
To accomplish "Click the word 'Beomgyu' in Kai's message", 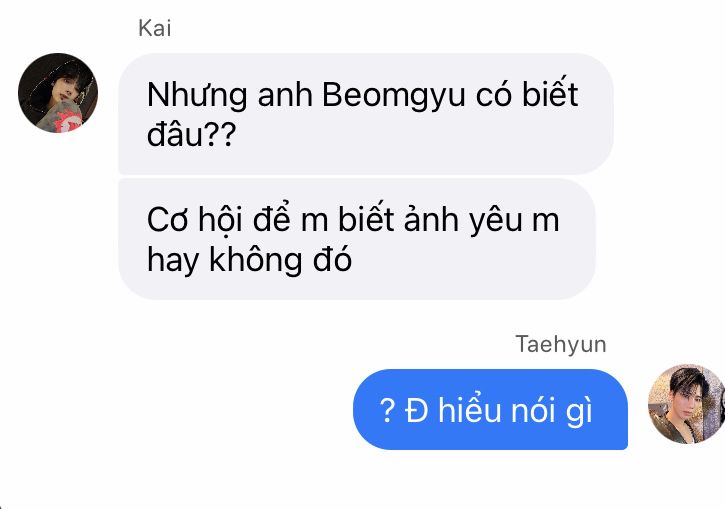I will click(x=393, y=95).
